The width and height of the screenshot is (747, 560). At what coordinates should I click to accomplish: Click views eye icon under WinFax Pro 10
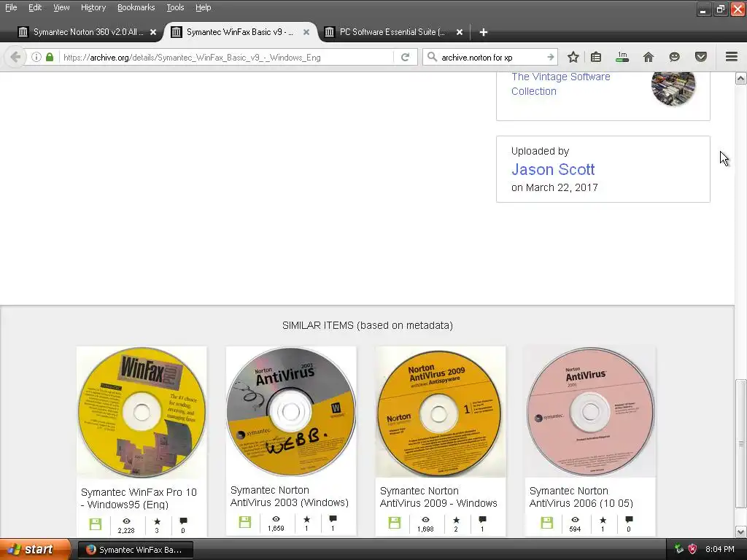(x=126, y=521)
